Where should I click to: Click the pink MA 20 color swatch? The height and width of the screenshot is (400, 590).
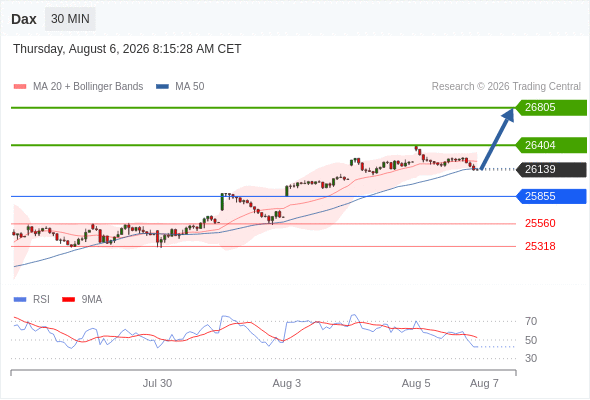20,87
